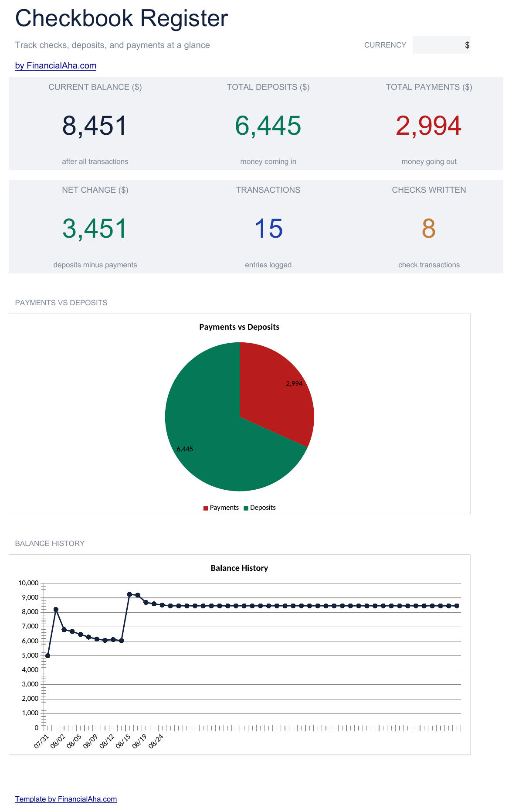Click the Transactions count 15
Image resolution: width=512 pixels, height=812 pixels.
tap(268, 229)
